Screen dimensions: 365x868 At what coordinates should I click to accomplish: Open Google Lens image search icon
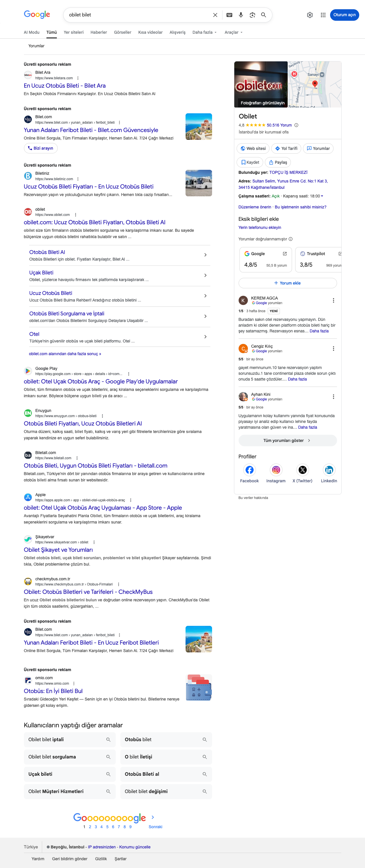(x=252, y=15)
